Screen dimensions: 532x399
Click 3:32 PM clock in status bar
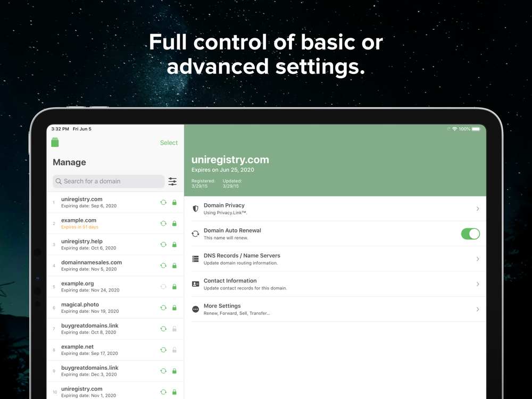pos(60,129)
